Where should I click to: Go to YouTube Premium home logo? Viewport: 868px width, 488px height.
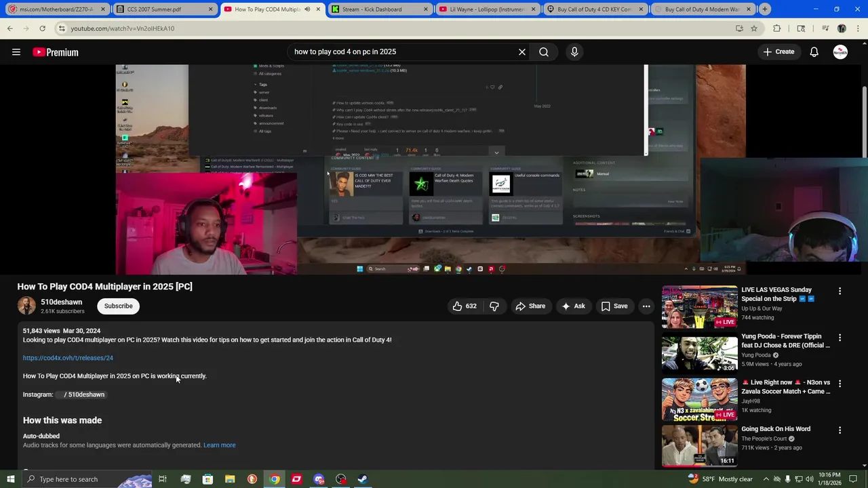[56, 52]
